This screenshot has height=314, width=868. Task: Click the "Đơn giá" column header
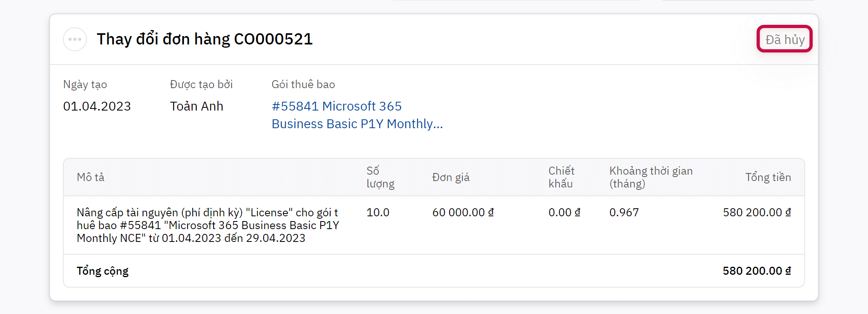point(451,177)
